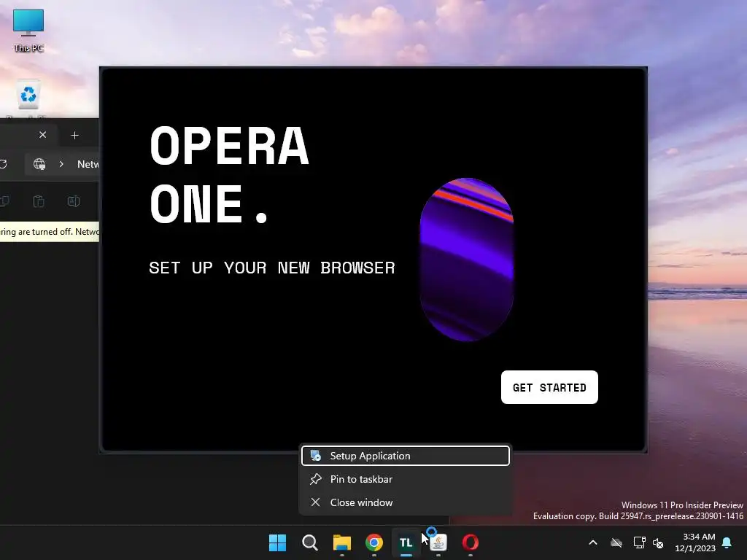
Task: Click the Pin icon in jump list
Action: pyautogui.click(x=315, y=479)
